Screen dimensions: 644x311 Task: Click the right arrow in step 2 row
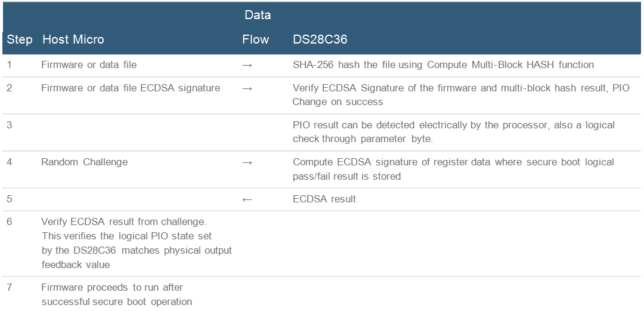click(247, 89)
